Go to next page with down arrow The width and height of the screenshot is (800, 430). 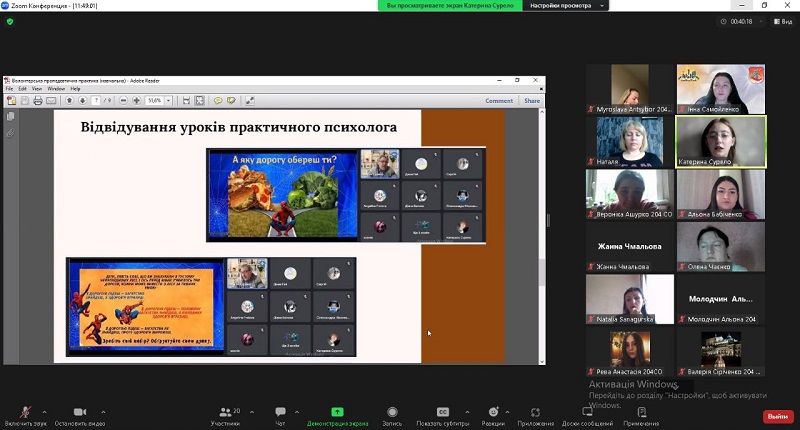81,101
